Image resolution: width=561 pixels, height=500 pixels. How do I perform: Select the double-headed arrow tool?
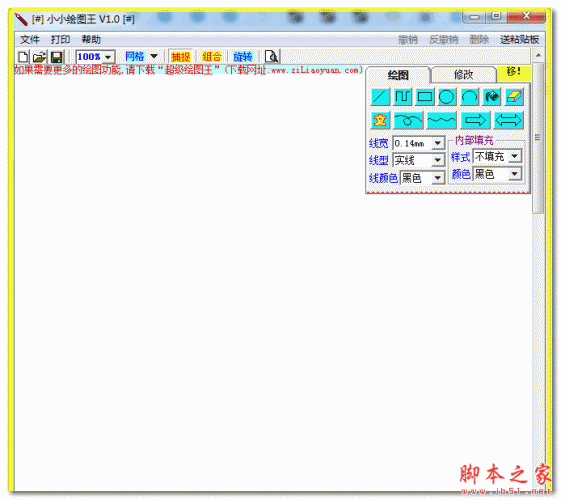(x=508, y=120)
